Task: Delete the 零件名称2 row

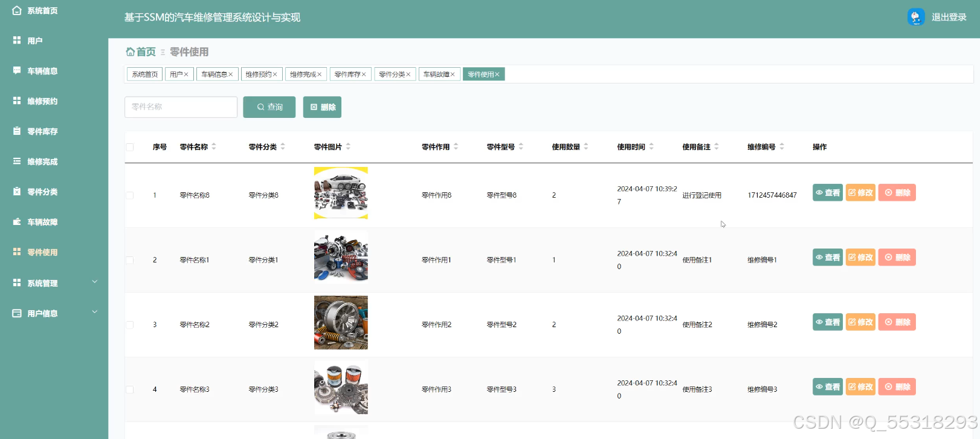Action: (x=897, y=322)
